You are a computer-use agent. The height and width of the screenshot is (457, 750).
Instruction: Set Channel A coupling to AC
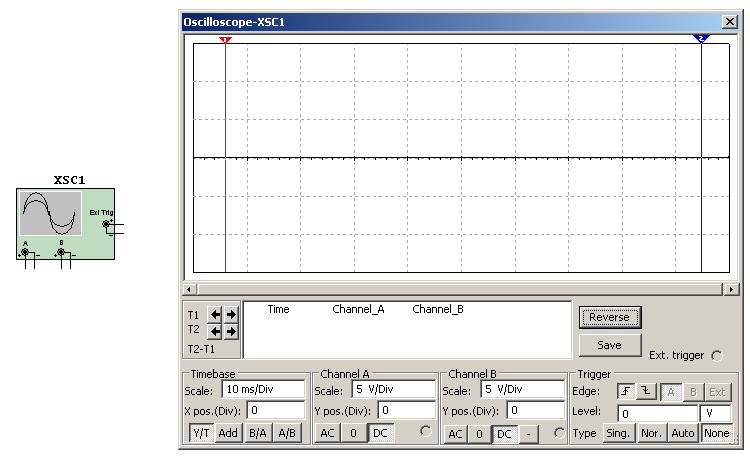point(327,433)
